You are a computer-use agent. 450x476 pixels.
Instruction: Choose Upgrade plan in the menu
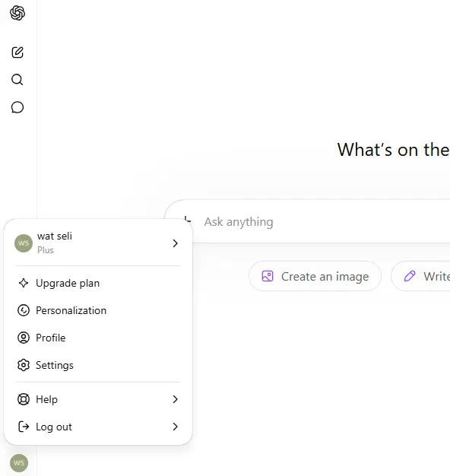click(98, 283)
